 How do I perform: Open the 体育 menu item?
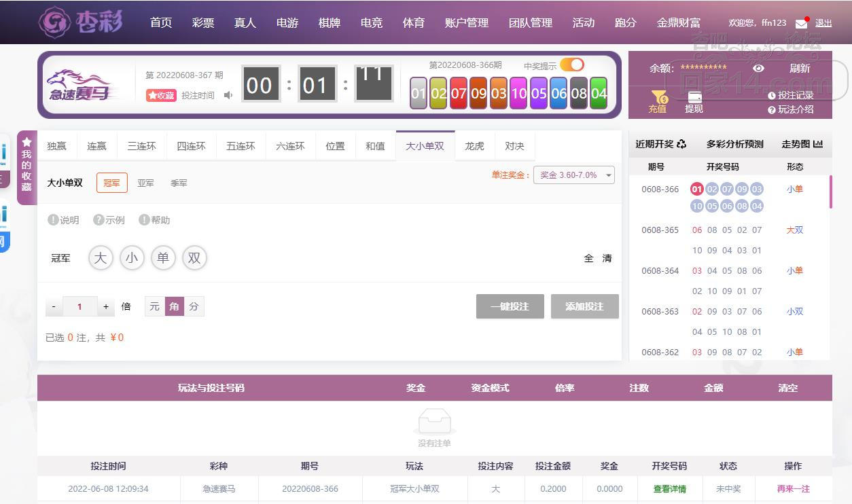point(413,22)
